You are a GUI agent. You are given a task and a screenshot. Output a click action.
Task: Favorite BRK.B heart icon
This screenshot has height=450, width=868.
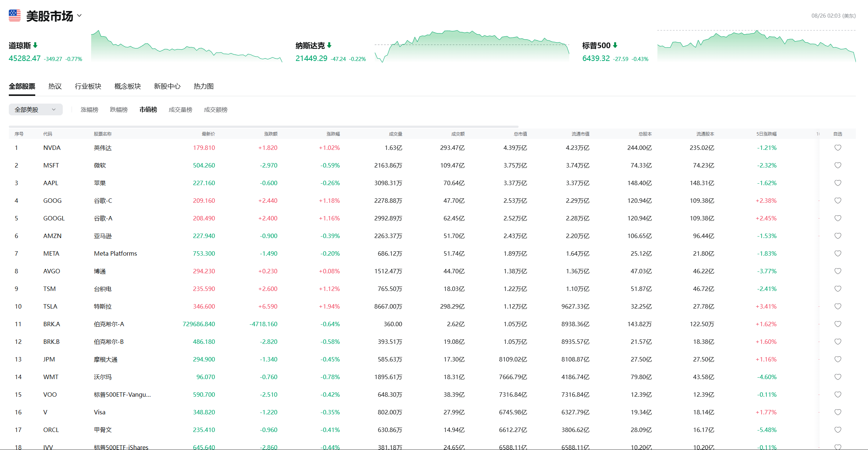[838, 342]
